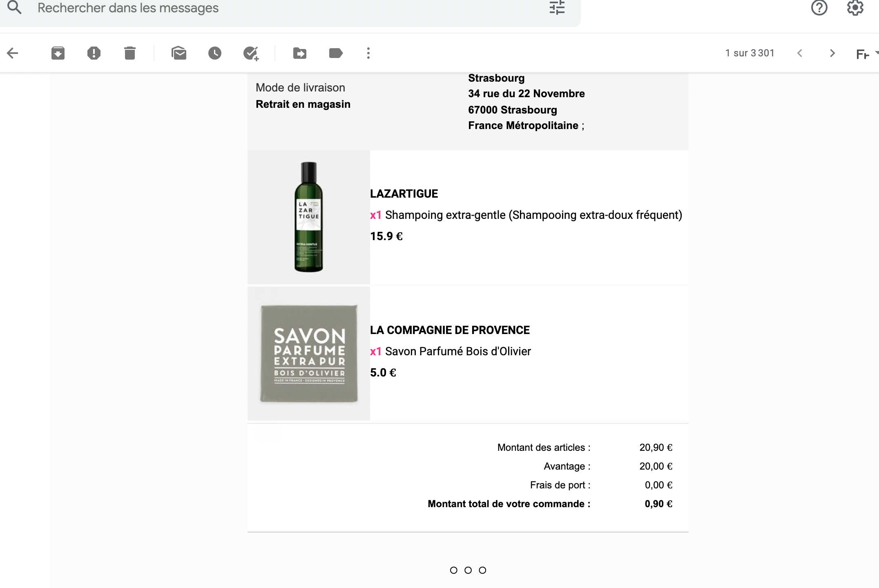Open the Move to folder icon
Screen dimensions: 879x588
click(300, 53)
